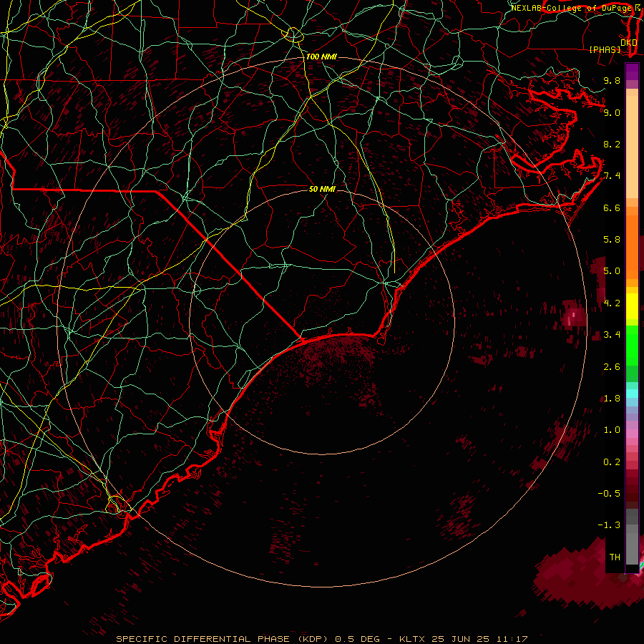Viewport: 644px width, 644px height.
Task: Click the 7.4 color scale value
Action: (x=612, y=176)
